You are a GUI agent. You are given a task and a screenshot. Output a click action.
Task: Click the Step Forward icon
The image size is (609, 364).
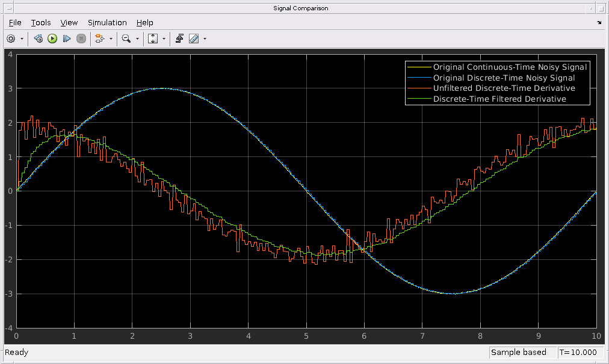coord(67,39)
